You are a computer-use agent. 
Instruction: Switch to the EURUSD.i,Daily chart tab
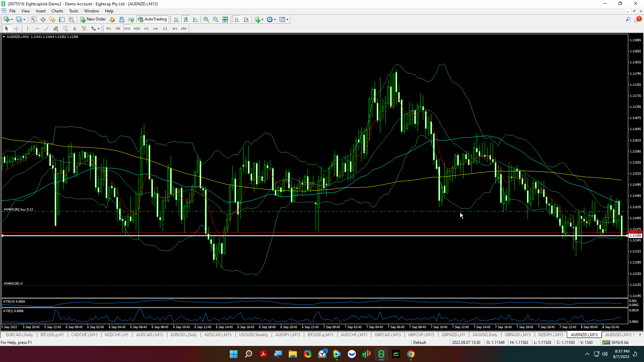(184, 335)
